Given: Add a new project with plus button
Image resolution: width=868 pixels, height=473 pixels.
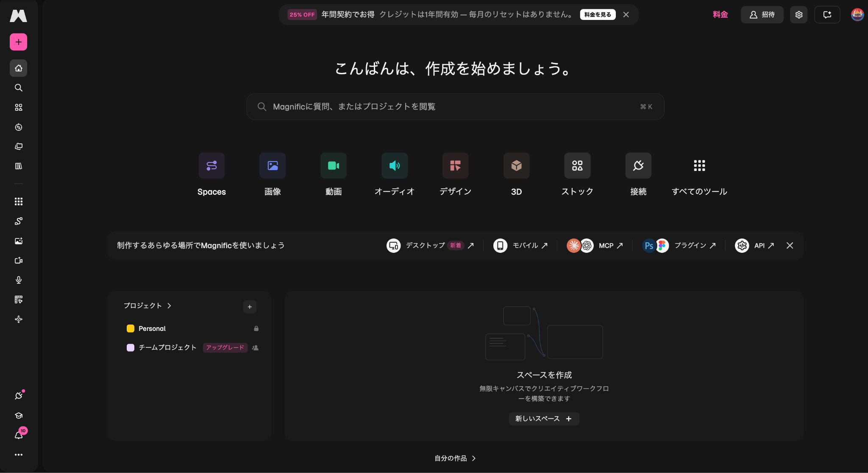Looking at the screenshot, I should tap(250, 307).
